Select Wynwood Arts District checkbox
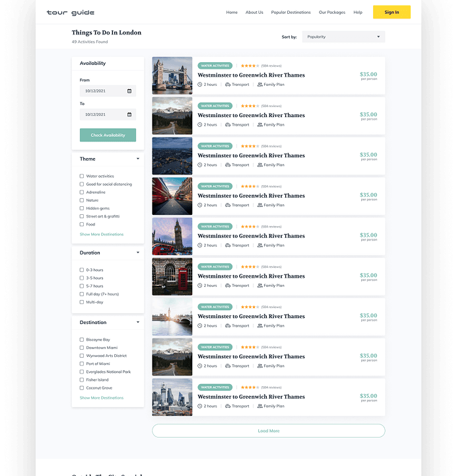Viewport: 457px width, 476px height. [82, 356]
